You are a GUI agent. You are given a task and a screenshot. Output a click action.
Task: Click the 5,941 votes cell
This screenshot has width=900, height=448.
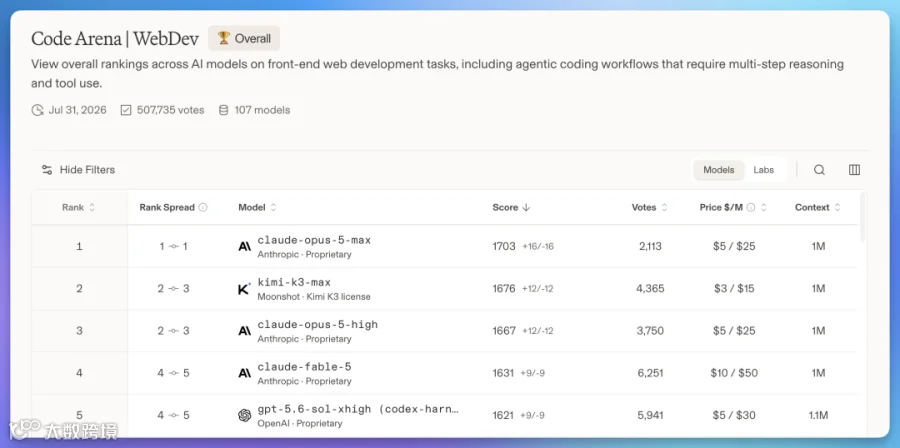650,415
